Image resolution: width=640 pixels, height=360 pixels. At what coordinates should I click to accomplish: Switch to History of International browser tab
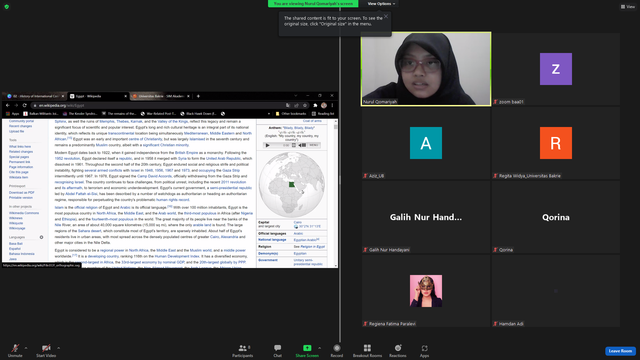pos(35,96)
